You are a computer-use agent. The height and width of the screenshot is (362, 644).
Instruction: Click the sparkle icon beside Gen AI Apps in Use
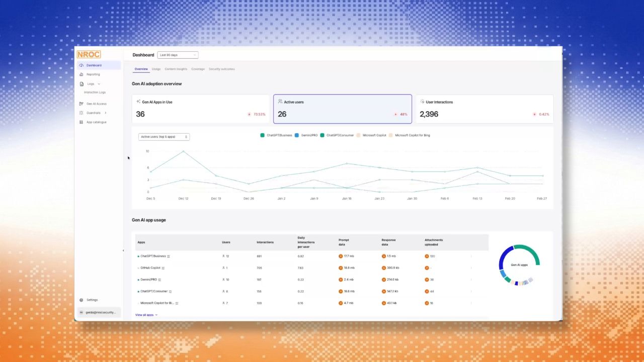pyautogui.click(x=138, y=102)
